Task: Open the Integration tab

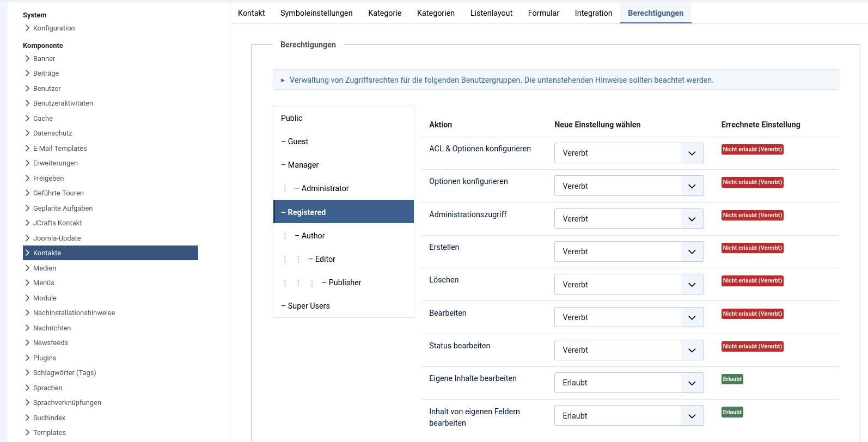Action: [x=593, y=13]
